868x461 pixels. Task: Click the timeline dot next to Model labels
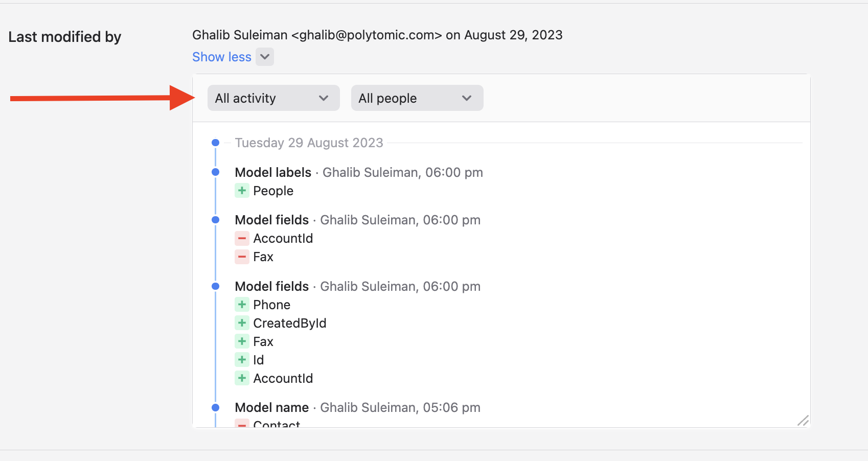click(215, 172)
